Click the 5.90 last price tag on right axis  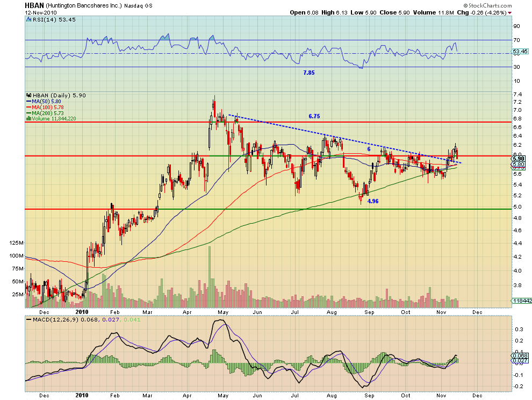tap(519, 159)
